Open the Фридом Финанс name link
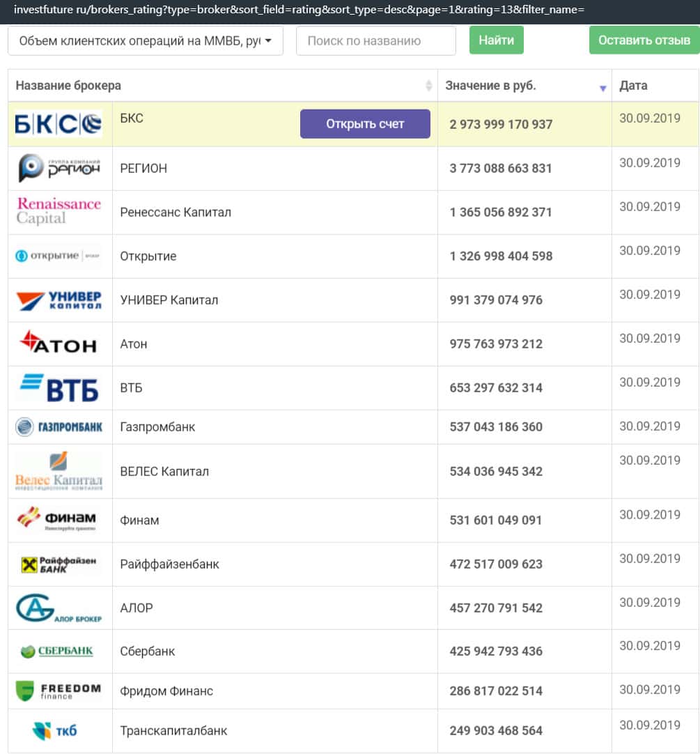 click(x=166, y=691)
